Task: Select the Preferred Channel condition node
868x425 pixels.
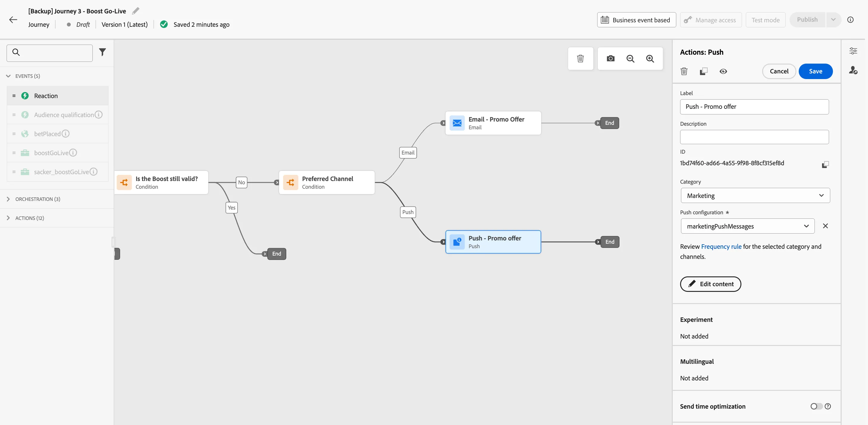Action: tap(326, 182)
